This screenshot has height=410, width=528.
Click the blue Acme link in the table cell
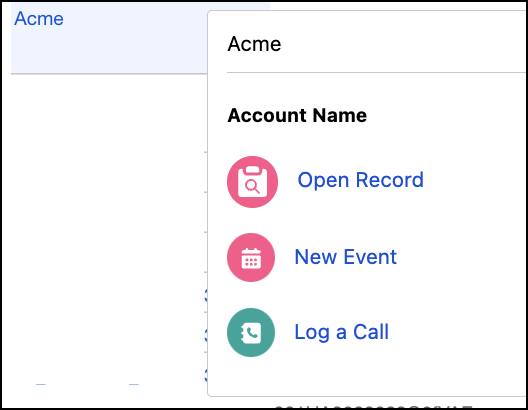pyautogui.click(x=39, y=19)
